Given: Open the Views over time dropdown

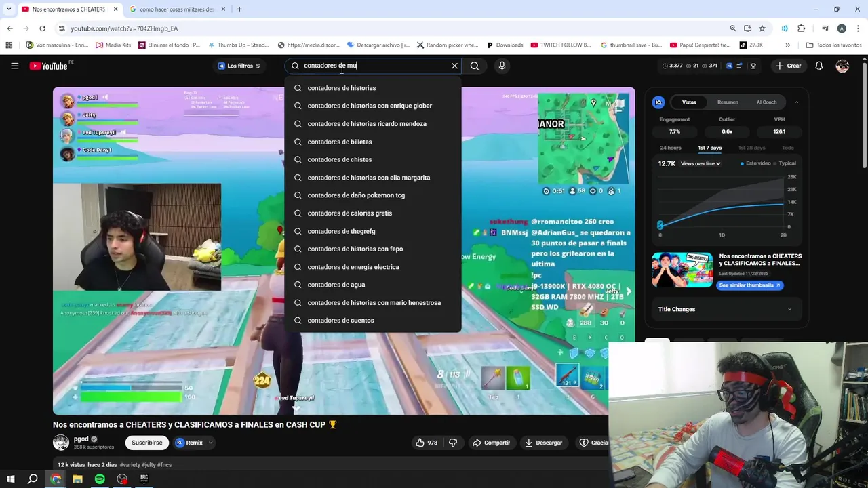Looking at the screenshot, I should click(x=701, y=163).
